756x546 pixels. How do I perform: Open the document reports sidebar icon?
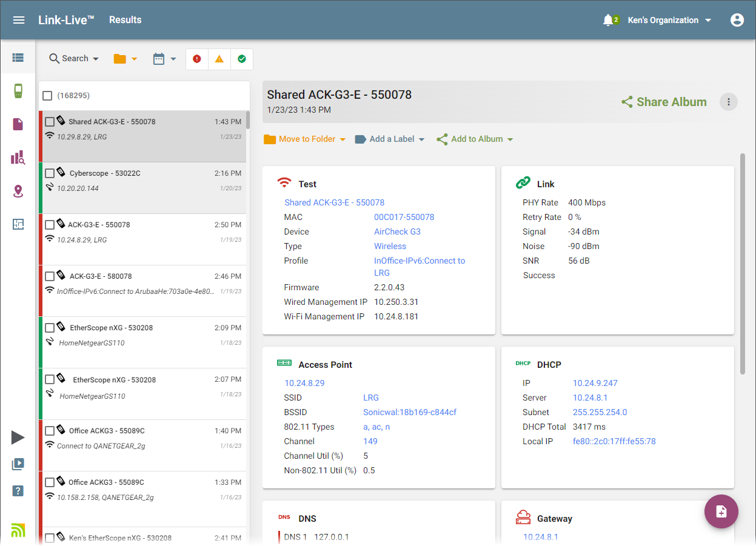[x=18, y=124]
